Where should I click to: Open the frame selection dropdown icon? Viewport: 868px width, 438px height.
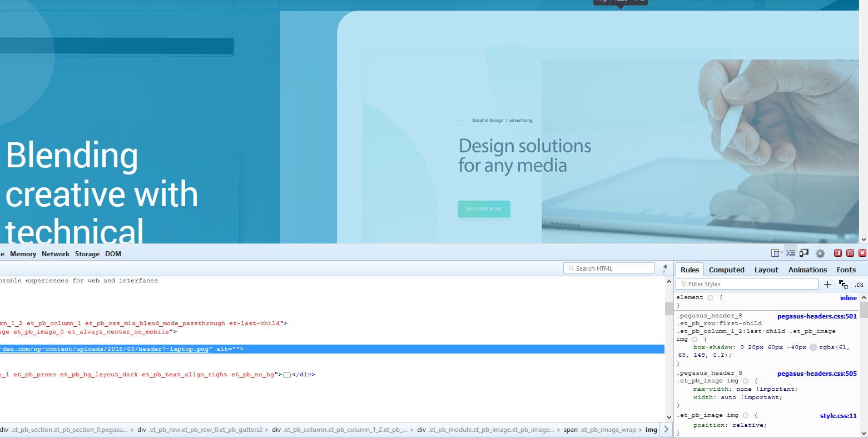(x=776, y=253)
